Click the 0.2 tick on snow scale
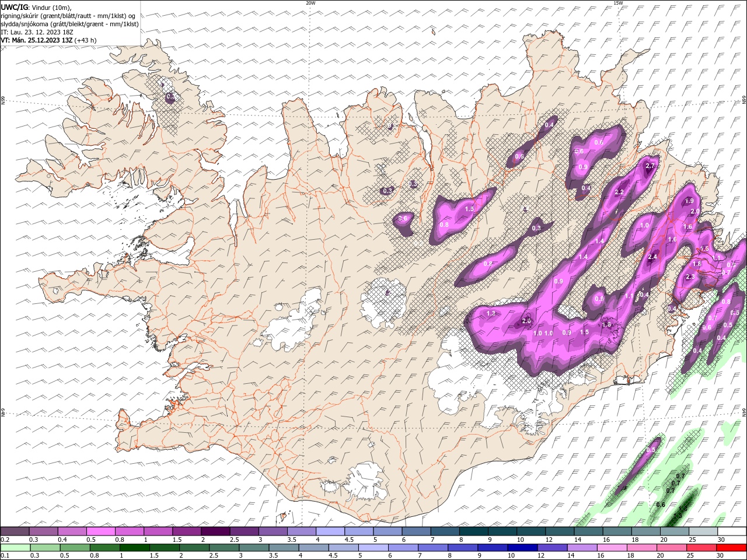747x560 pixels. point(4,539)
